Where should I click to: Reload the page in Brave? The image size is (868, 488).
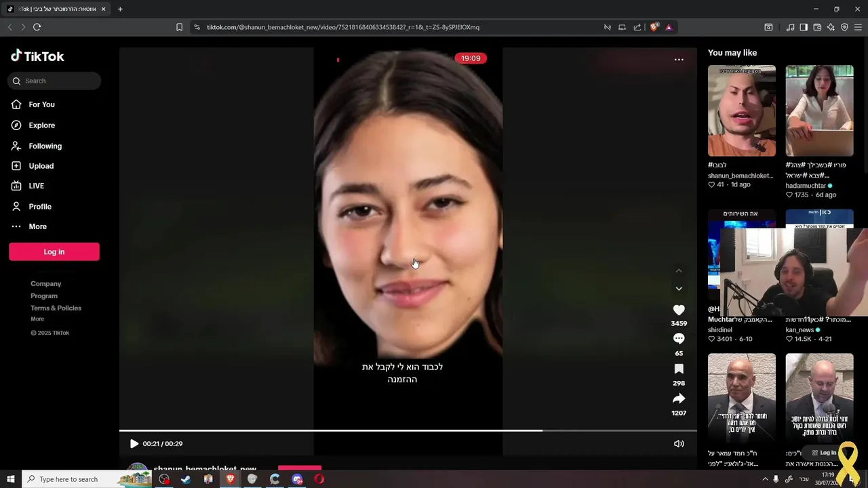click(37, 27)
